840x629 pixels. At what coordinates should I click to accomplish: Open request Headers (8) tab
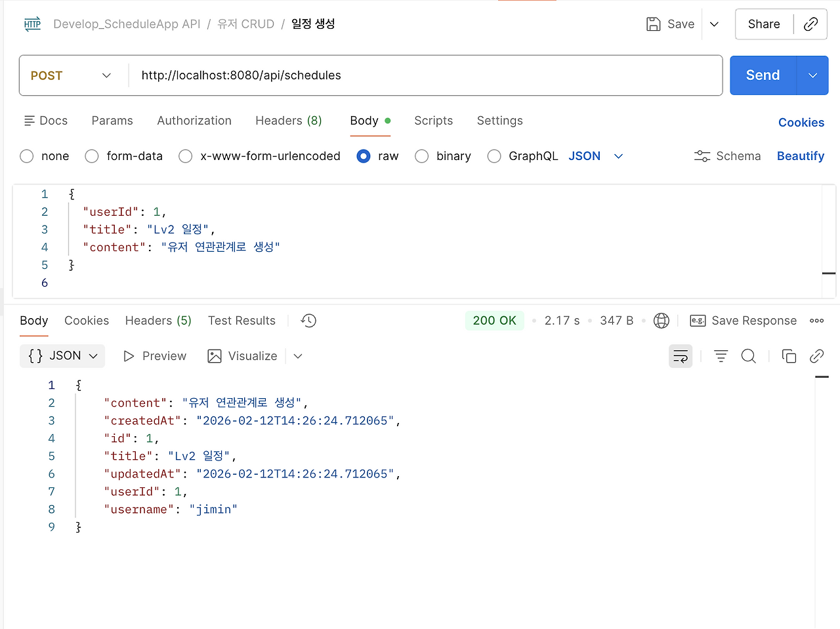tap(289, 121)
